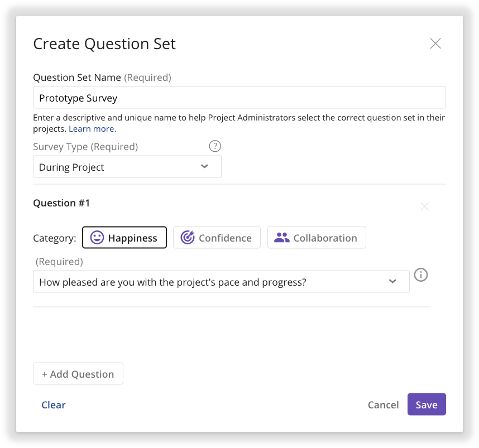479x448 pixels.
Task: Click the + Add Question button
Action: coord(78,373)
